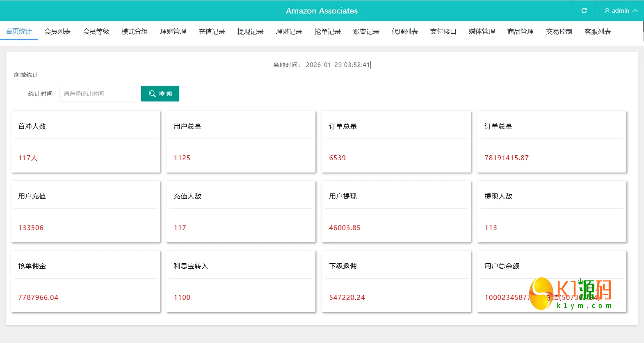Click the local time value 2026-01-29 03:52:41

[338, 64]
